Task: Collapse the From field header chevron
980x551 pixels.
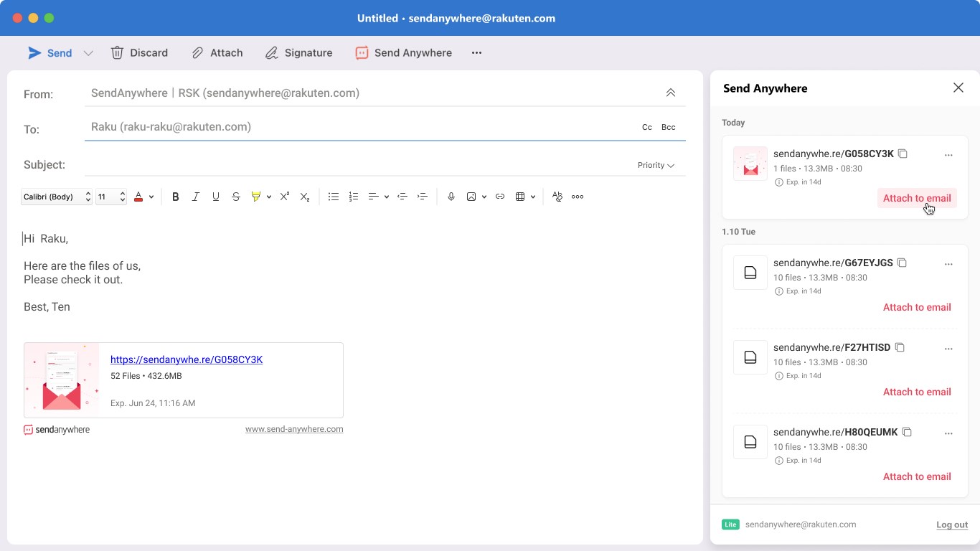Action: pyautogui.click(x=671, y=93)
